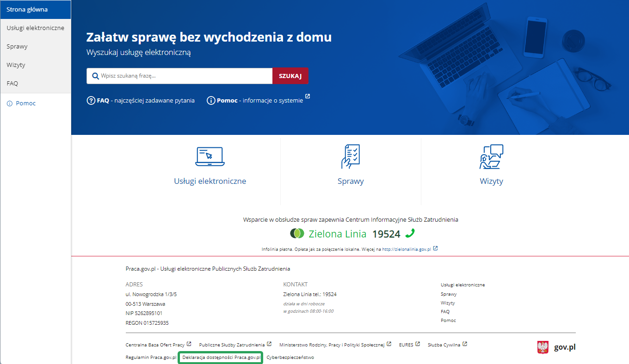Click external icon next to Publiczne Służby Zatrudnienia
The width and height of the screenshot is (629, 364).
pos(269,344)
